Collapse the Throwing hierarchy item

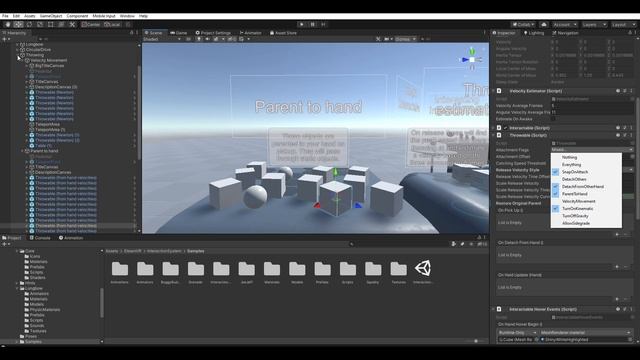pos(18,55)
